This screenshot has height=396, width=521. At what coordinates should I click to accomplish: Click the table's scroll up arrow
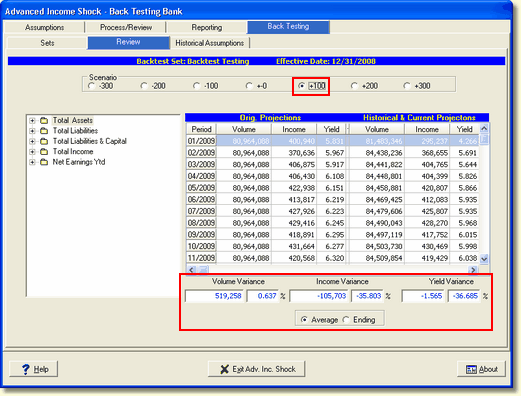[x=484, y=128]
